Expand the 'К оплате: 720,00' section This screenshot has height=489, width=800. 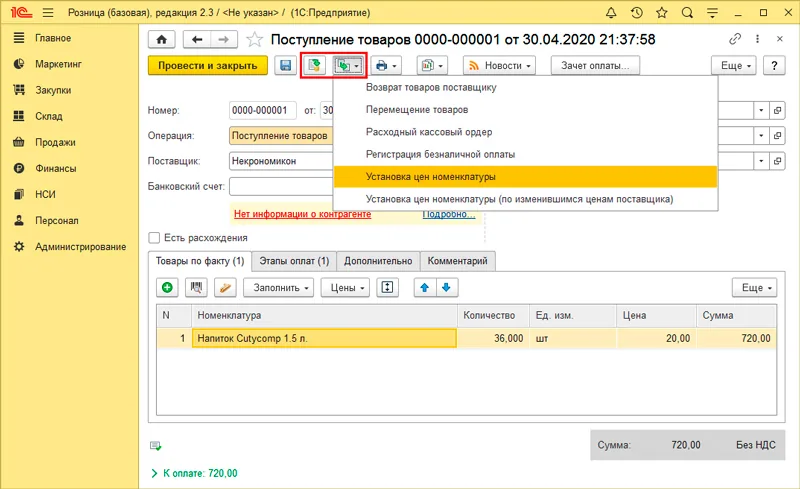154,472
